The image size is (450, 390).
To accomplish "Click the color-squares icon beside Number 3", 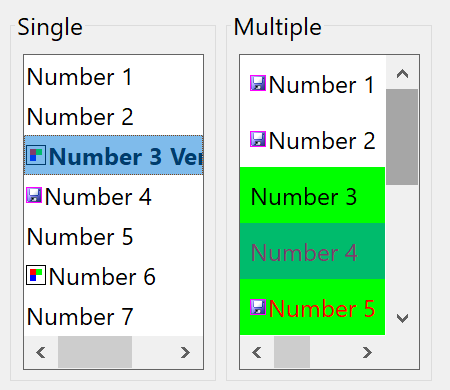I will (36, 155).
